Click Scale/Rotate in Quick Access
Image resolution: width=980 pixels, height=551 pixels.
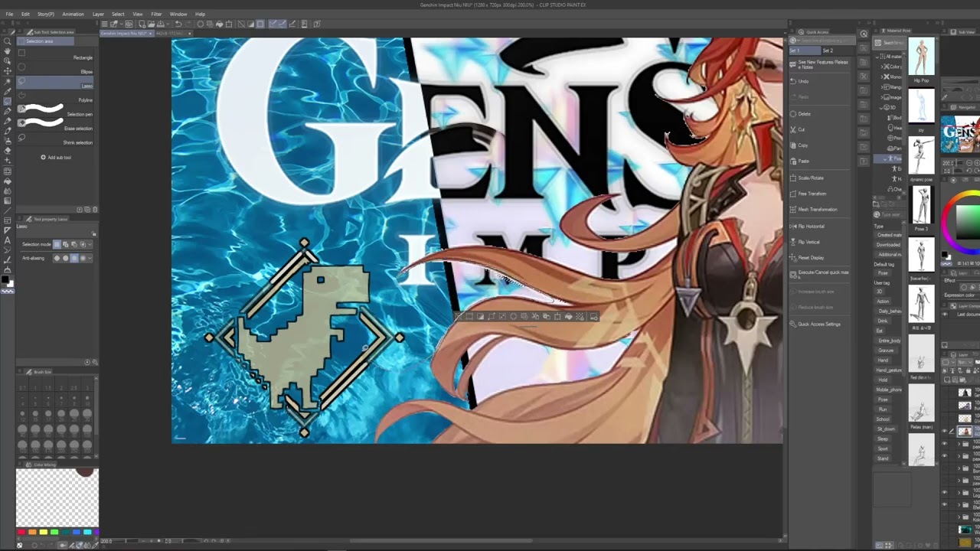coord(811,178)
